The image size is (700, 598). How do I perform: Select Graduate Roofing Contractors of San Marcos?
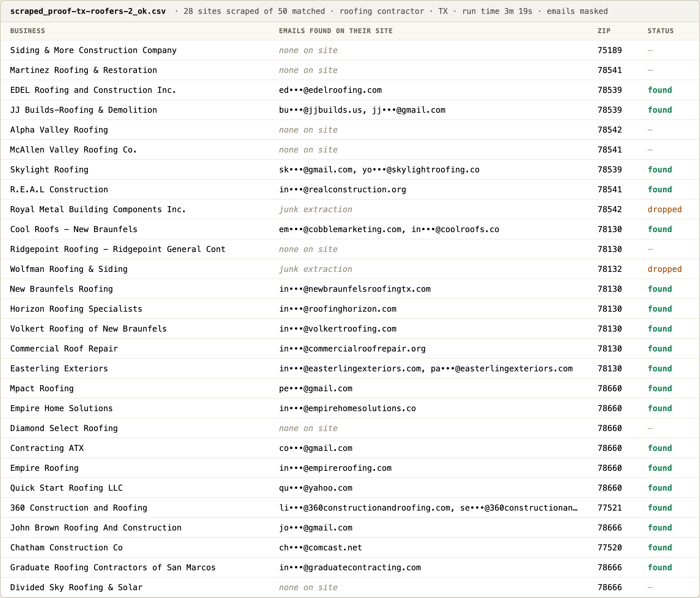(x=113, y=568)
